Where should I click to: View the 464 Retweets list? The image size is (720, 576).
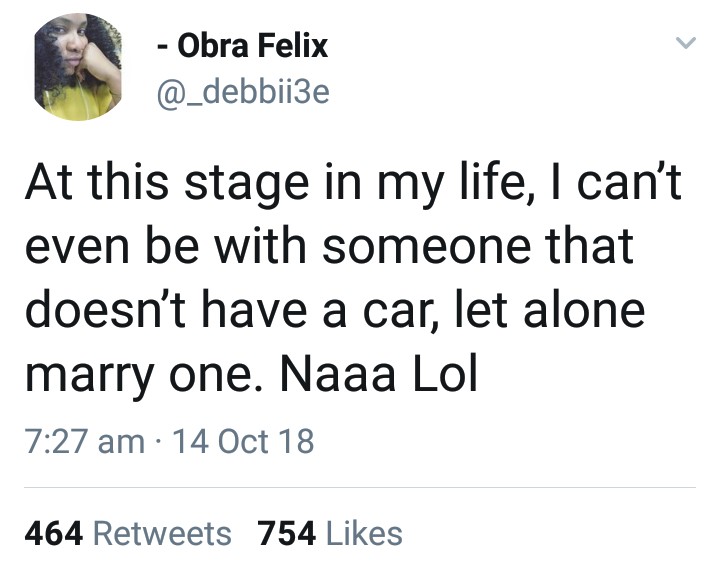coord(127,533)
